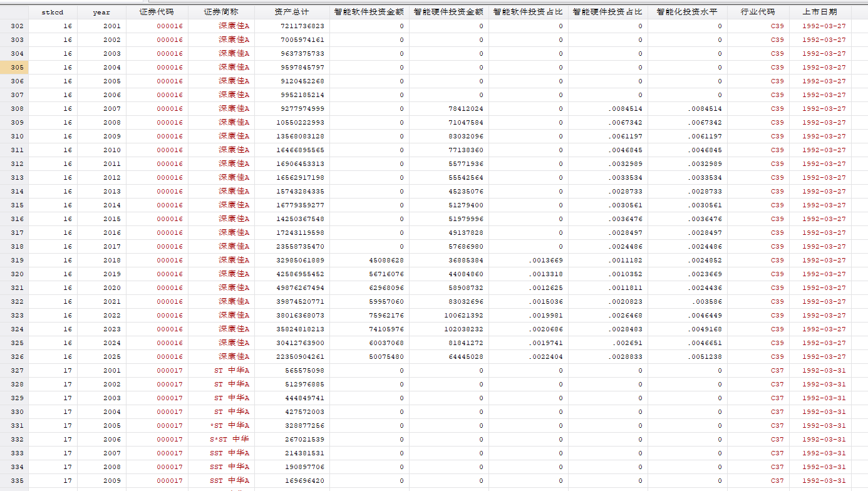This screenshot has height=491, width=868.
Task: Select the year column header
Action: 101,12
